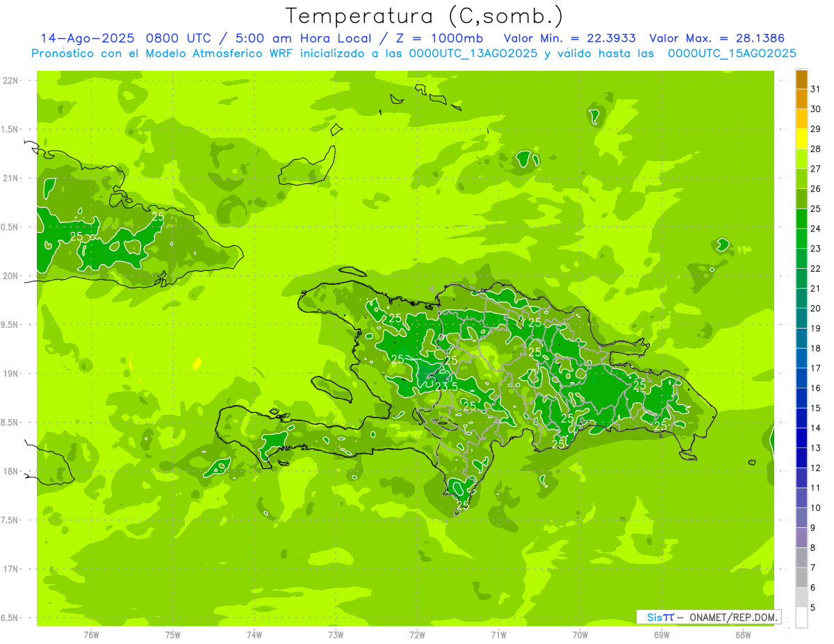Click the legend swatch between 20 and 21

tap(801, 299)
